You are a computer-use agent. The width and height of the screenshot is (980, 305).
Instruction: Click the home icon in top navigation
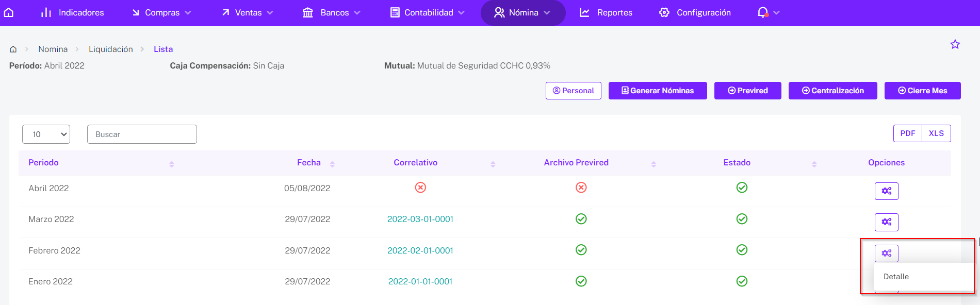(x=9, y=12)
